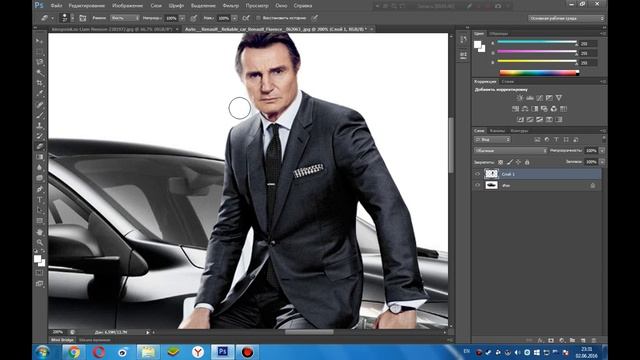This screenshot has height=360, width=640.
Task: Select the Rectangle shape tool
Action: [40, 221]
